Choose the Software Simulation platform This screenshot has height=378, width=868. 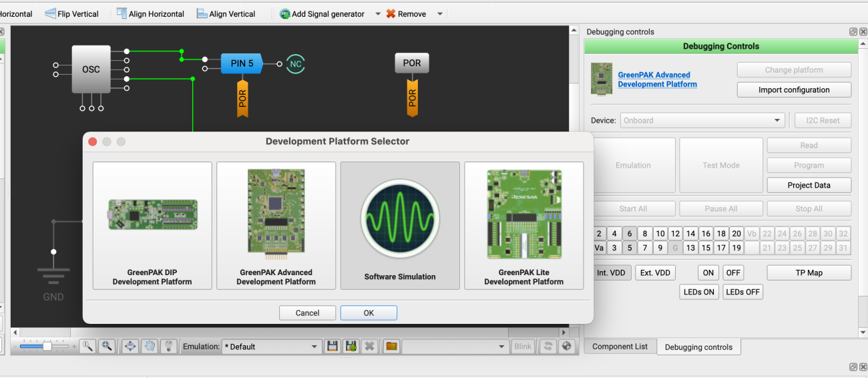400,225
